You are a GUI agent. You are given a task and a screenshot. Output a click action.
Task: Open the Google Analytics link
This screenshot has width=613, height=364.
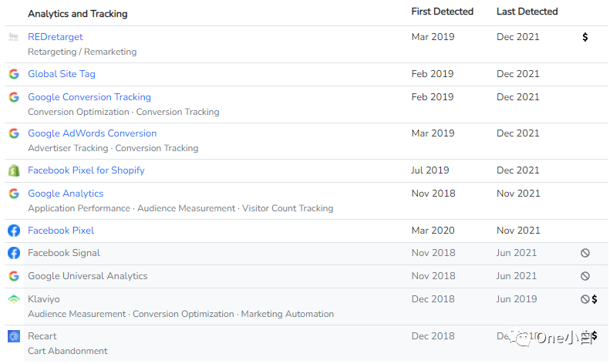click(66, 194)
